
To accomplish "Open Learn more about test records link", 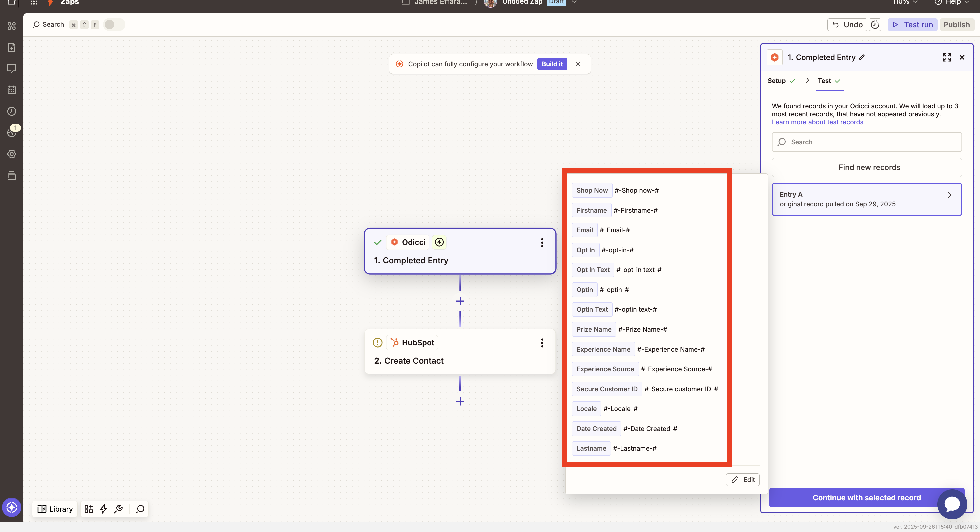I will click(817, 122).
